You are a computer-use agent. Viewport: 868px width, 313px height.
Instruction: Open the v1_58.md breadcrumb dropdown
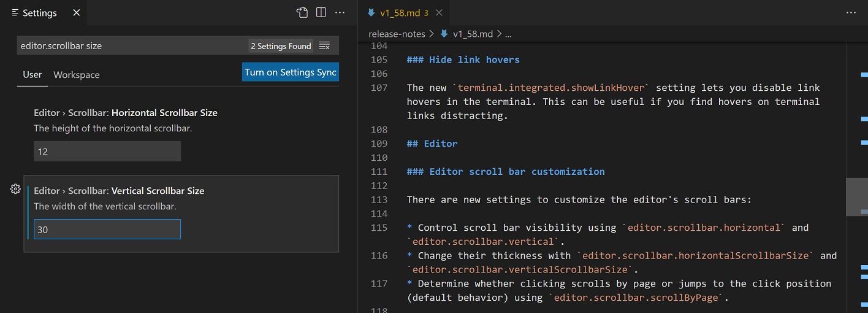(473, 34)
